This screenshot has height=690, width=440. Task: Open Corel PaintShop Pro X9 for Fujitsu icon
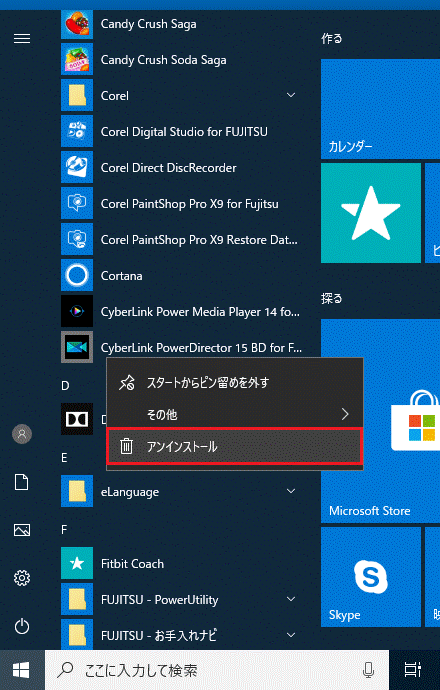(77, 204)
